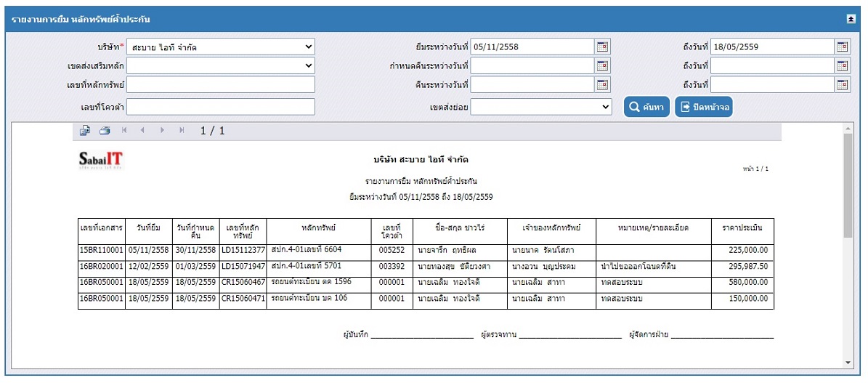Open the บริษัท company dropdown

point(221,47)
